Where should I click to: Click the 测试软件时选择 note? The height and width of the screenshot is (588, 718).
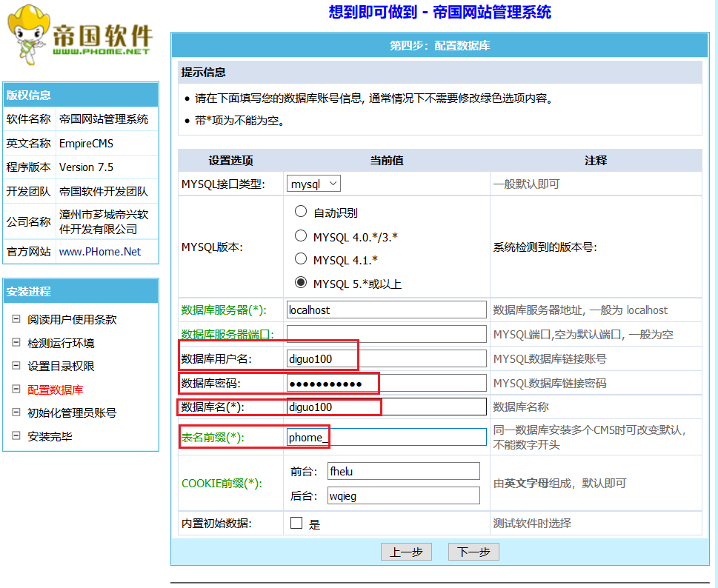[532, 523]
